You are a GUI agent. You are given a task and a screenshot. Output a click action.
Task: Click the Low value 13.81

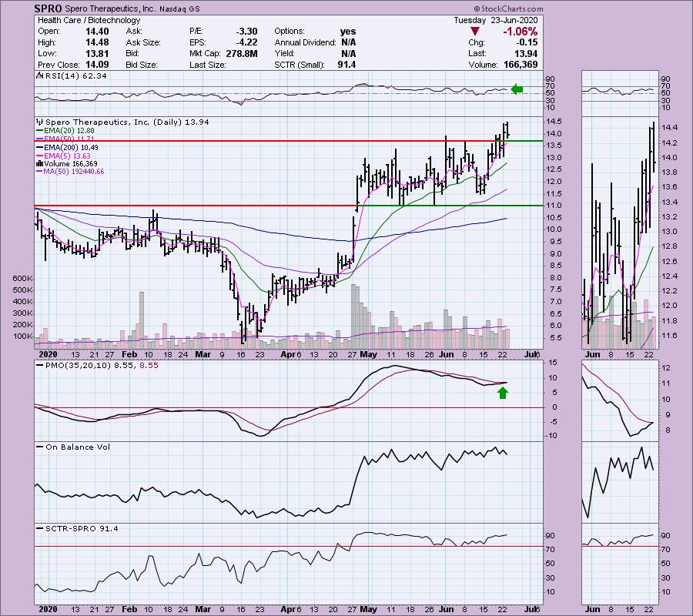pos(97,53)
